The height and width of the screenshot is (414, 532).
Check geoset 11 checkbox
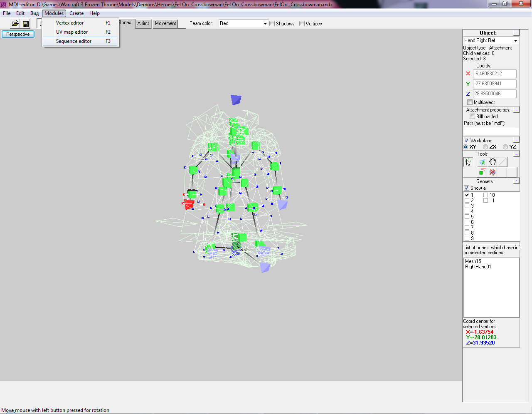coord(485,201)
